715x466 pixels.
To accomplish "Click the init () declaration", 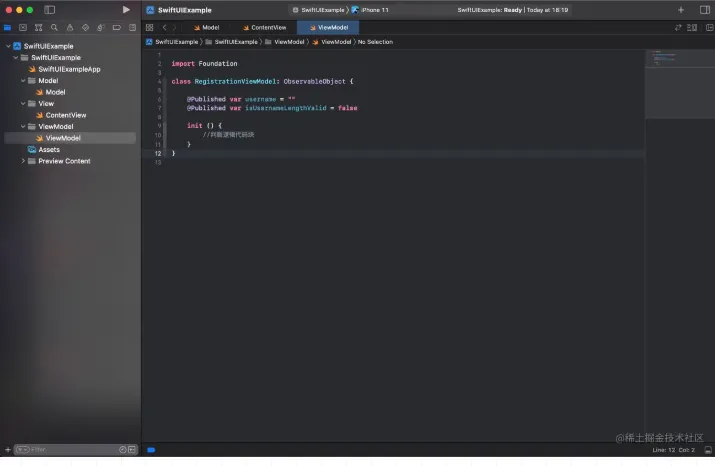I will tap(204, 125).
